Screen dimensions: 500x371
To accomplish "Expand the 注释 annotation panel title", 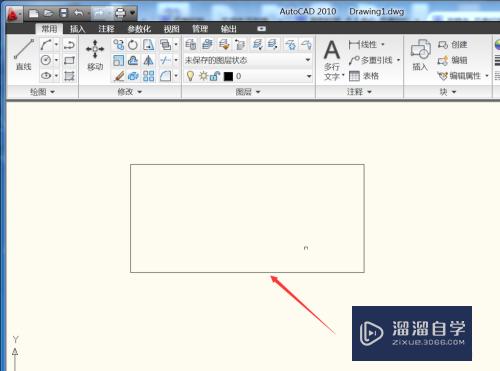I will (359, 92).
